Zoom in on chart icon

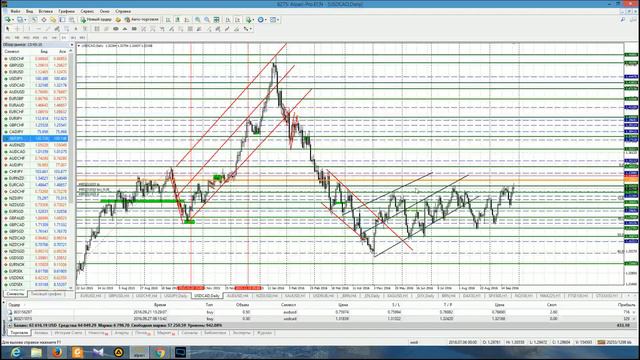coord(197,20)
